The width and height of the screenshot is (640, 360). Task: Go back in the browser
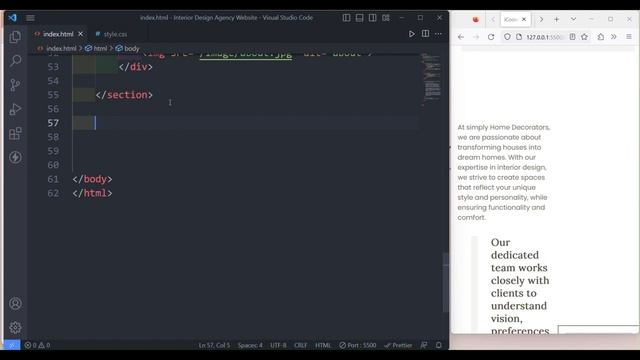point(461,37)
